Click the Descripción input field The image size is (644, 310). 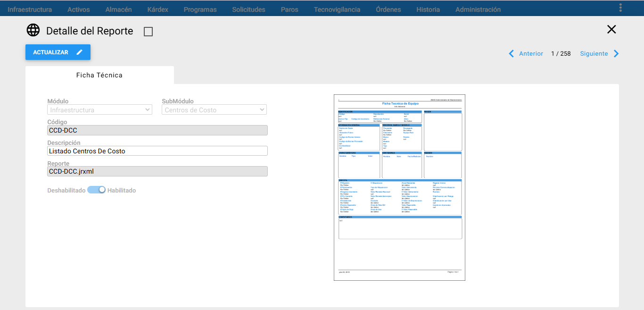(x=157, y=151)
